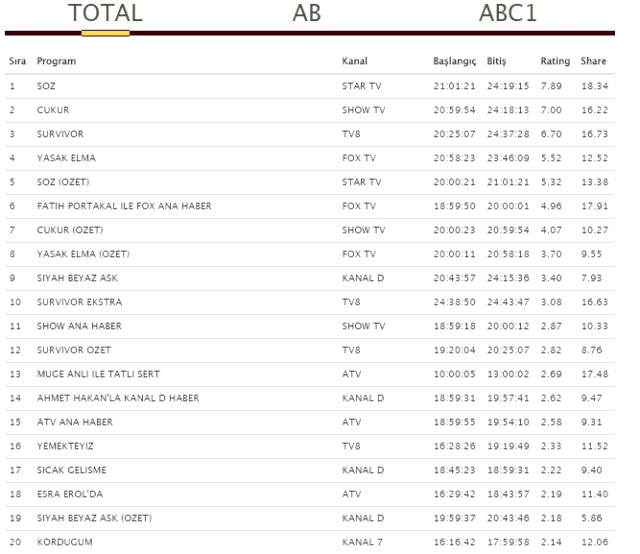The height and width of the screenshot is (554, 640).
Task: Click the 17.48 share value
Action: coord(595,374)
